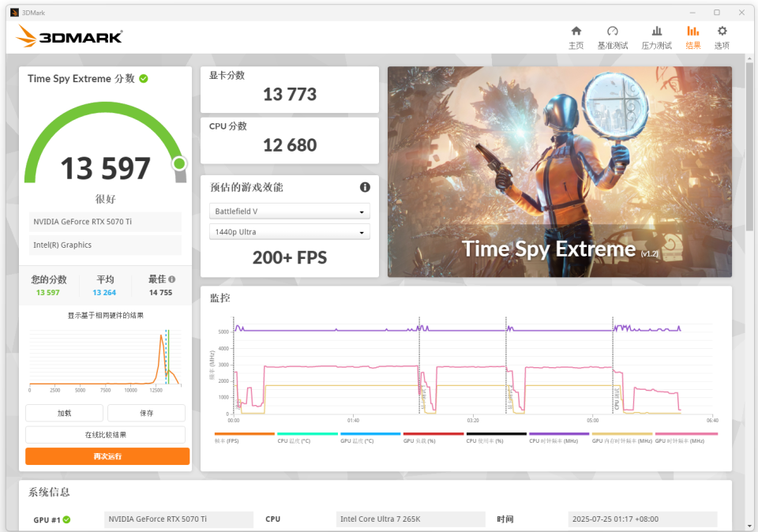
Task: Open the Options (选项) gear tab
Action: [x=722, y=38]
